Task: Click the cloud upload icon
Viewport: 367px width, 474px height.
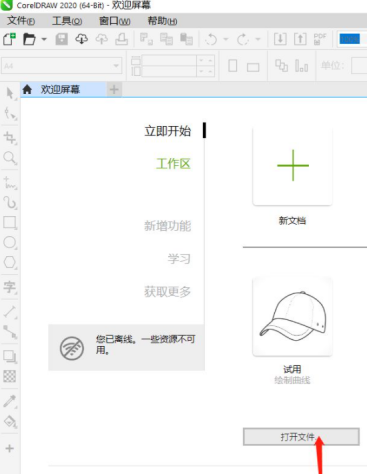Action: pos(102,39)
